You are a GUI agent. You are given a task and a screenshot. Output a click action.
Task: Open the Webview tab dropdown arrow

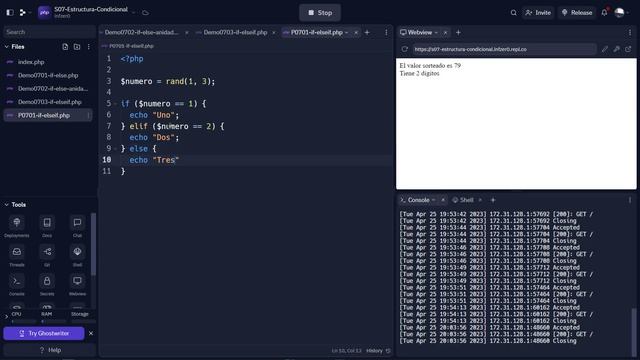(436, 32)
